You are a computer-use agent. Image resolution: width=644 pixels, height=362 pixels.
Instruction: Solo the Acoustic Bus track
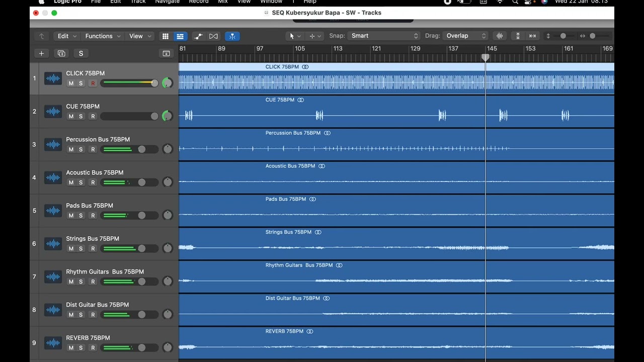point(81,183)
